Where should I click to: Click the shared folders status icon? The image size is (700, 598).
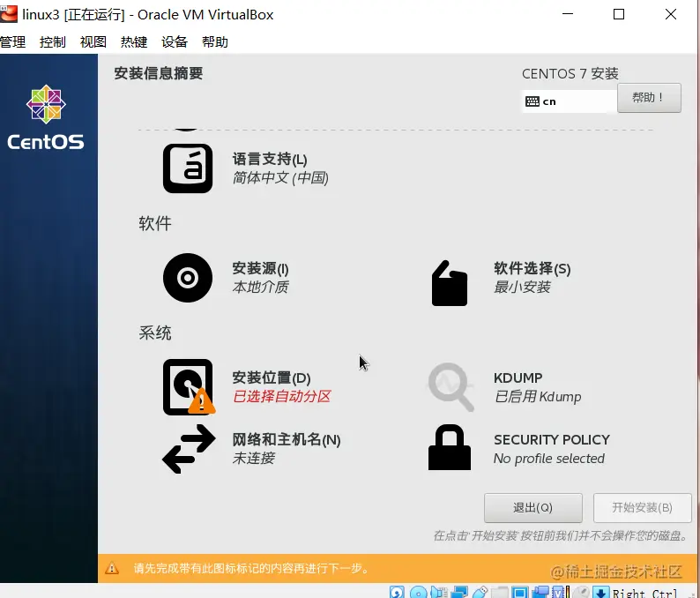coord(500,593)
